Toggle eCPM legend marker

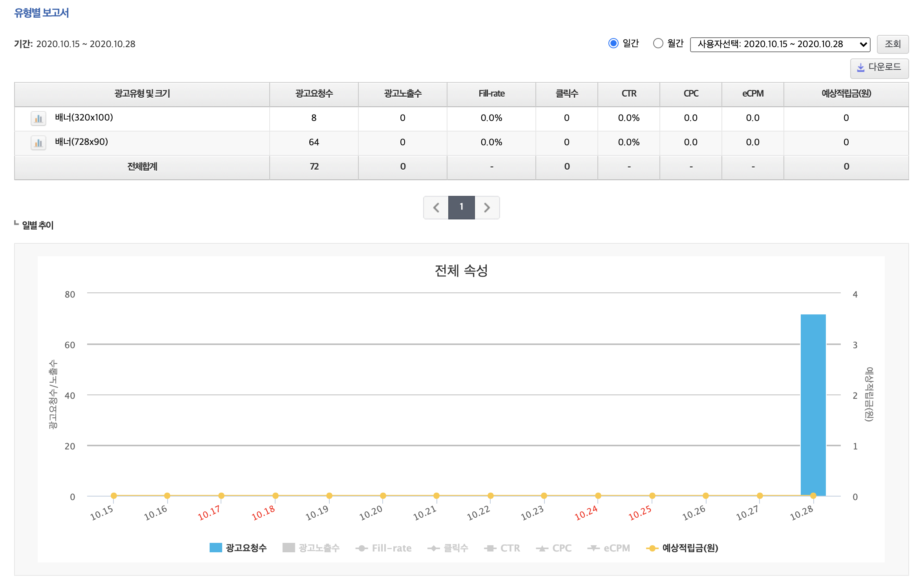point(593,548)
